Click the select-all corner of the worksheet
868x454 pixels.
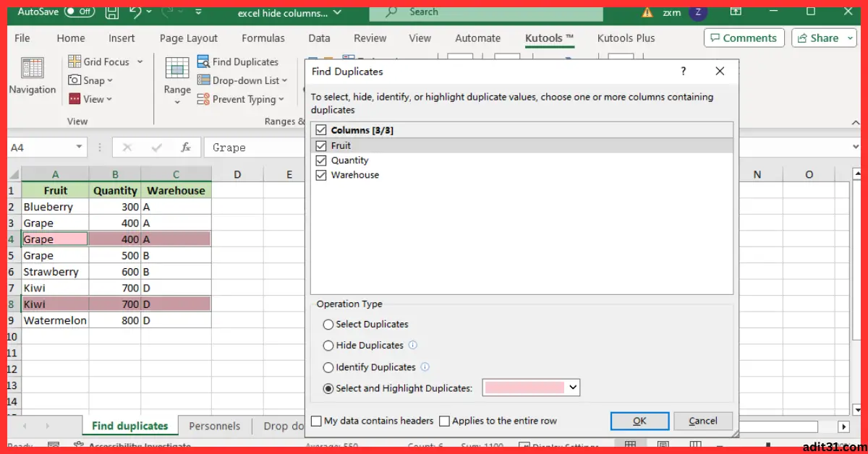[x=14, y=174]
